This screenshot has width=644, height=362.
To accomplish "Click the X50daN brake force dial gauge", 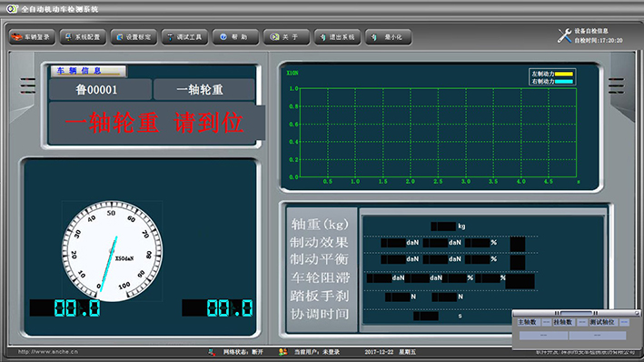I will [112, 251].
